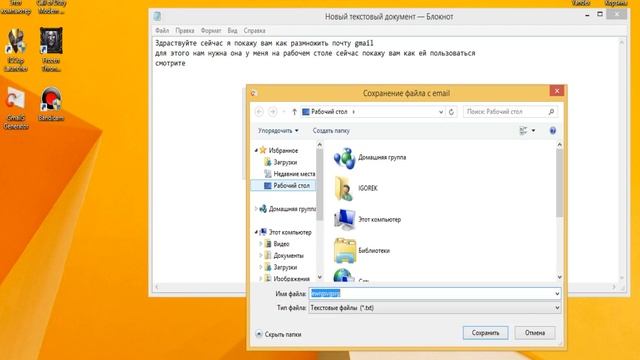This screenshot has width=640, height=360.
Task: Click the Notepad line starting with Здраствуйте
Action: click(264, 43)
